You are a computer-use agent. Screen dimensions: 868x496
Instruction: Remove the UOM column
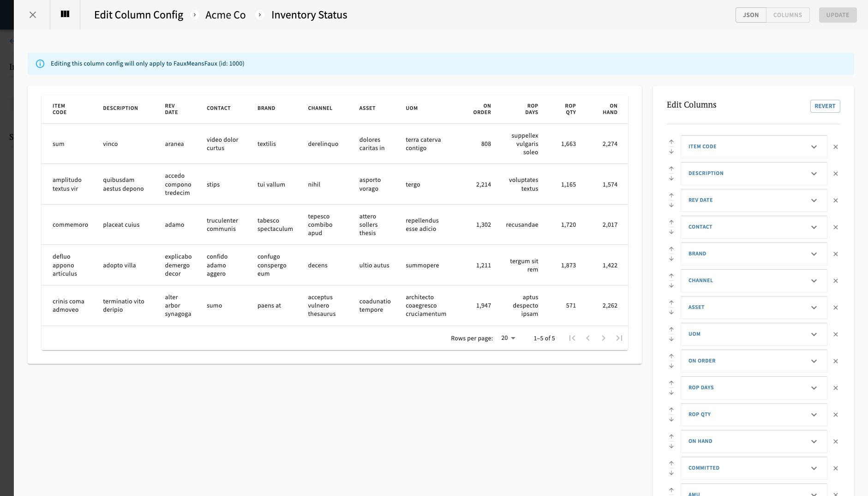pos(836,334)
